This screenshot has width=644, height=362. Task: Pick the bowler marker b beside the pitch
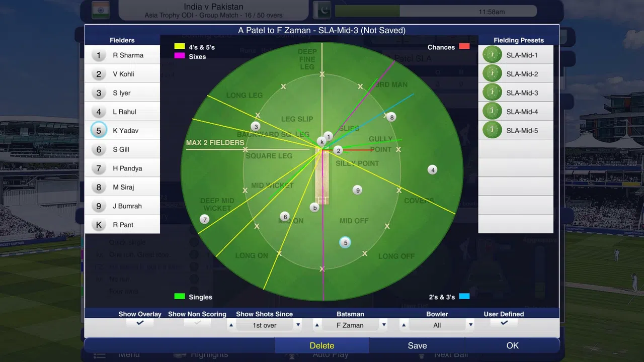[314, 207]
